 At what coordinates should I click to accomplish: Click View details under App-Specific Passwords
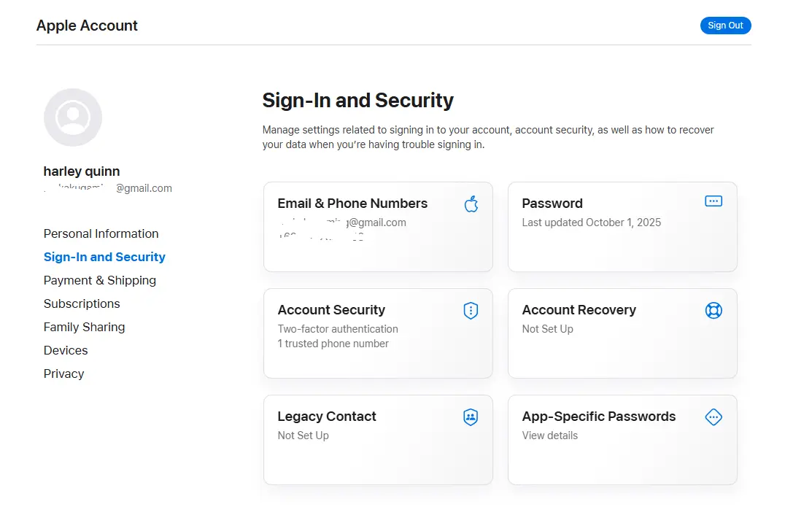coord(549,436)
